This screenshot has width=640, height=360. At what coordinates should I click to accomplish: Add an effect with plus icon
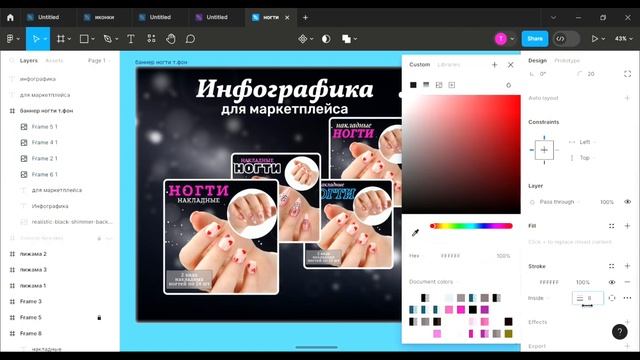click(627, 322)
